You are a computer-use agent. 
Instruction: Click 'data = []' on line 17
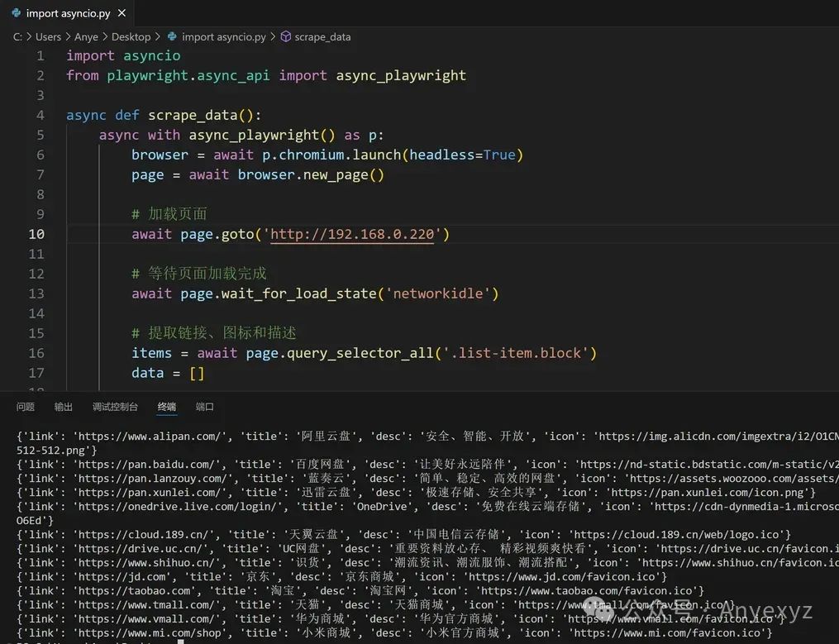point(168,373)
